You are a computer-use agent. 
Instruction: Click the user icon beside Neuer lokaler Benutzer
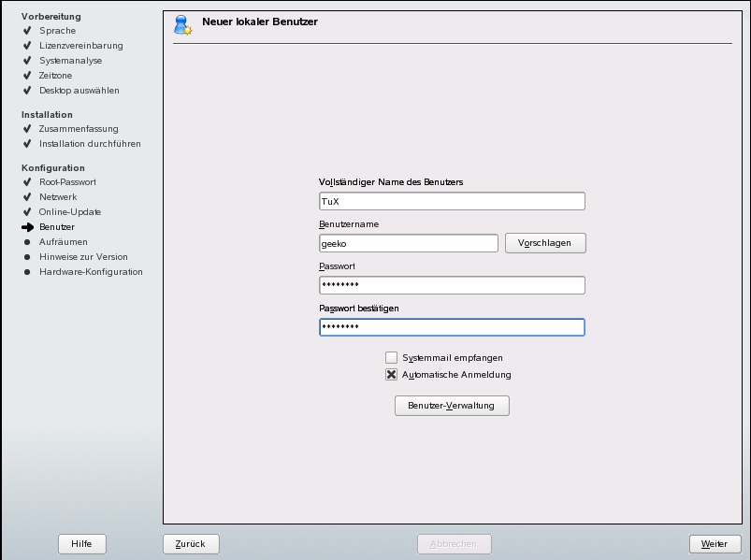pos(182,25)
